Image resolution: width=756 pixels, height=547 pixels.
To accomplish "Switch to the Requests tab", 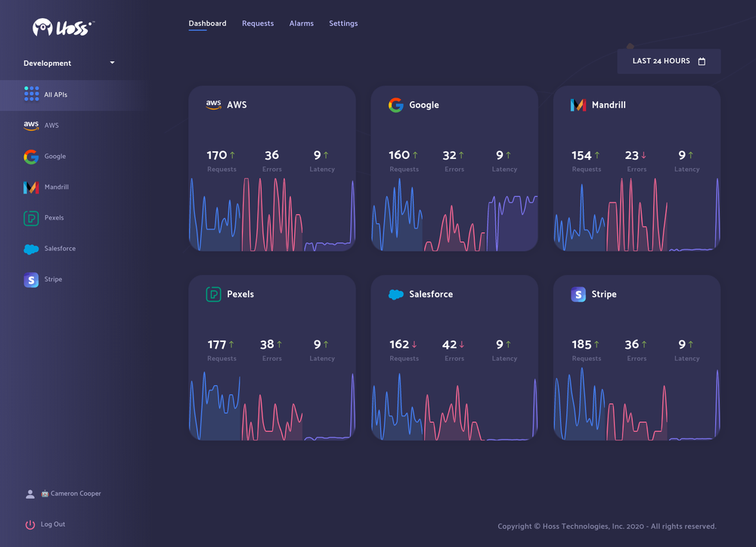I will 258,23.
